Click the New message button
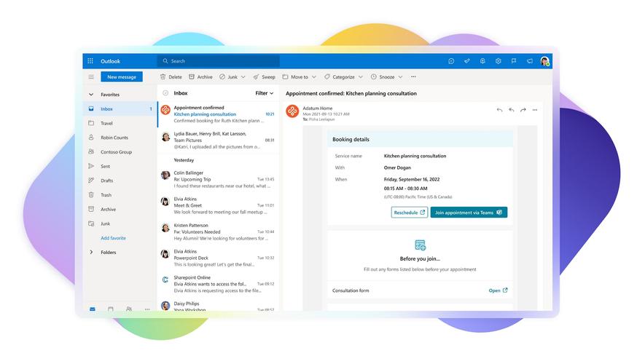637x364 pixels. click(122, 76)
